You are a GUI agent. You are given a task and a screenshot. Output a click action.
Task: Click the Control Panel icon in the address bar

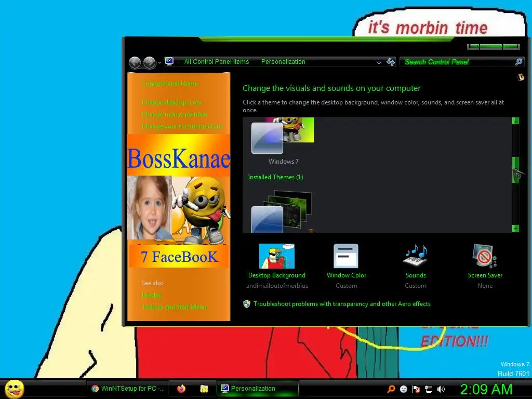click(x=169, y=61)
